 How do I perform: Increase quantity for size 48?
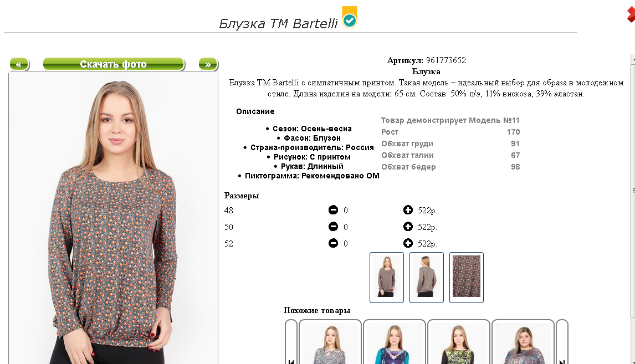[x=408, y=210]
